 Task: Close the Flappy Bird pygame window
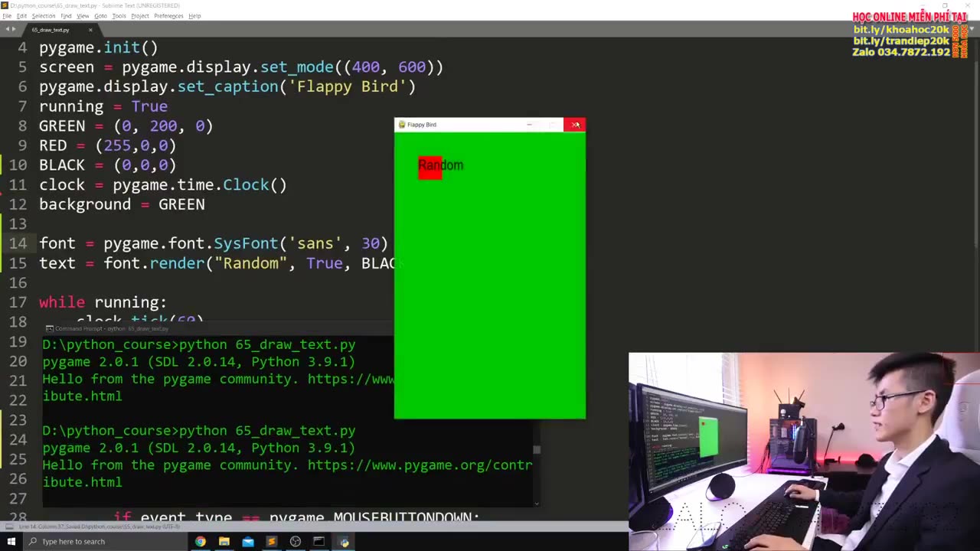coord(575,125)
